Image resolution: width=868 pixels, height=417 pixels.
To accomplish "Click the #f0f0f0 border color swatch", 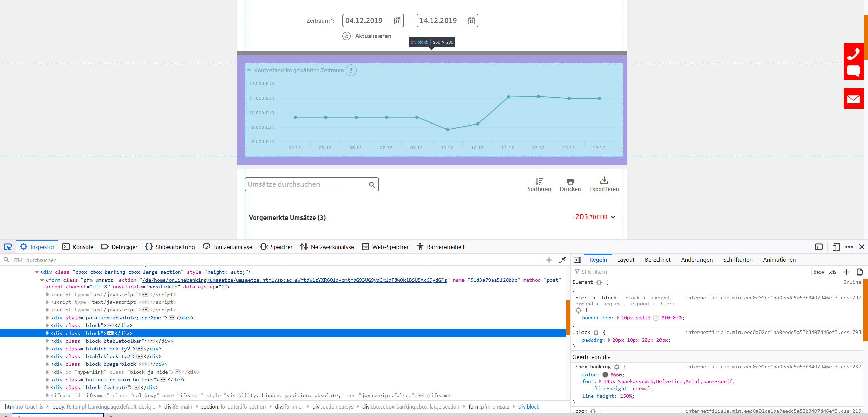I will coord(656,318).
